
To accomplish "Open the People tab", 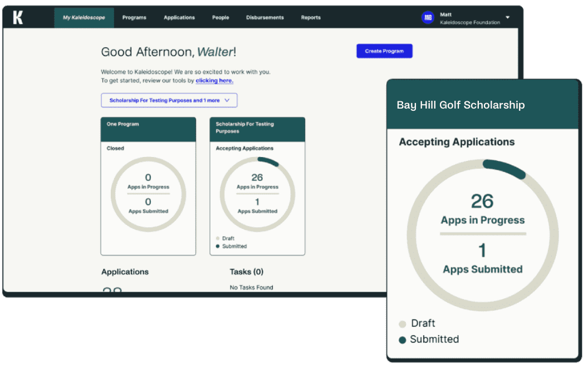I will 220,18.
